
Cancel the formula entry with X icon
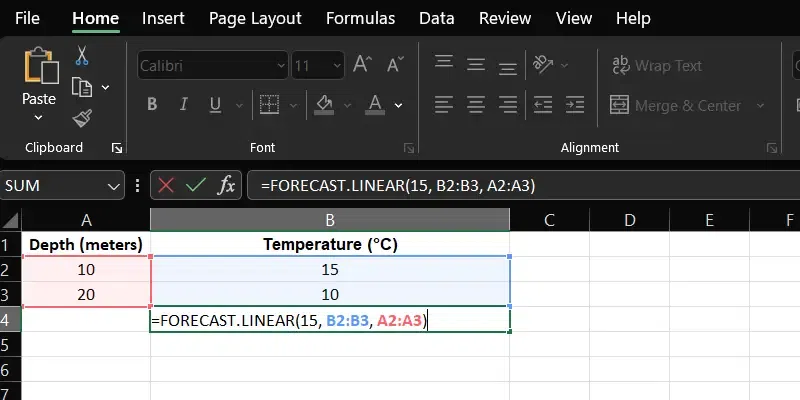[x=166, y=185]
